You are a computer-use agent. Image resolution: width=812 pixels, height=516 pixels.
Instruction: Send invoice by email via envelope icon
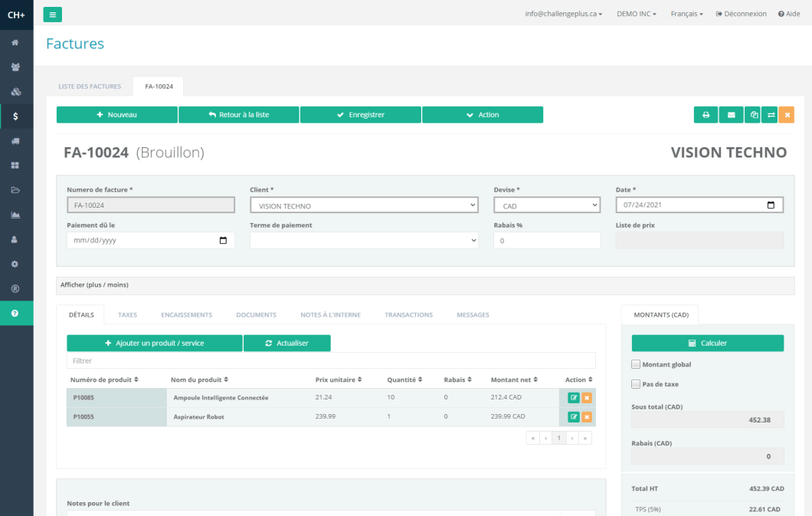(x=731, y=115)
